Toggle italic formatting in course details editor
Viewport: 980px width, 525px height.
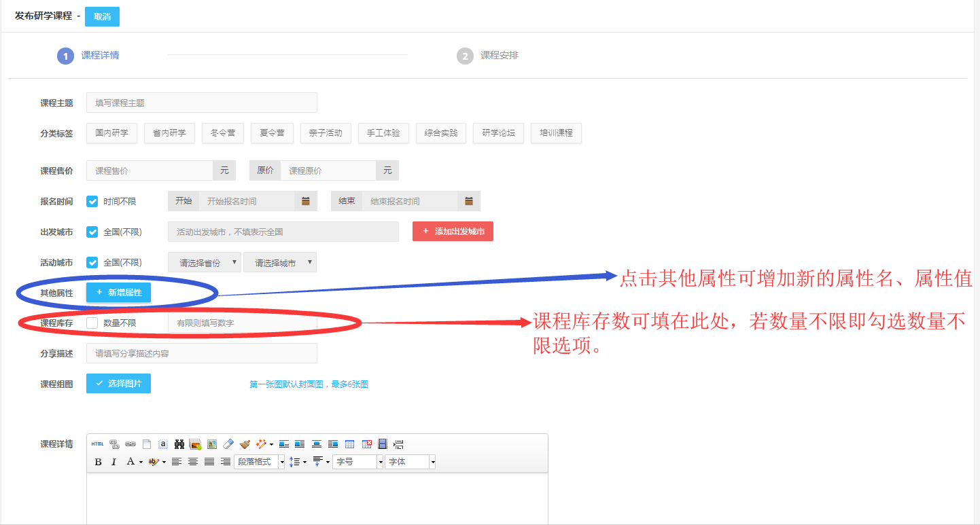coord(113,462)
